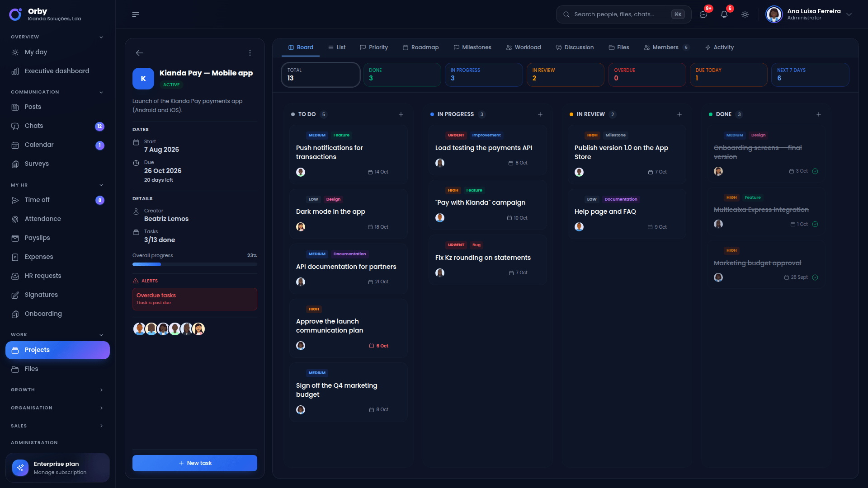Image resolution: width=868 pixels, height=488 pixels.
Task: Click the search people, files, chats field
Action: (623, 14)
